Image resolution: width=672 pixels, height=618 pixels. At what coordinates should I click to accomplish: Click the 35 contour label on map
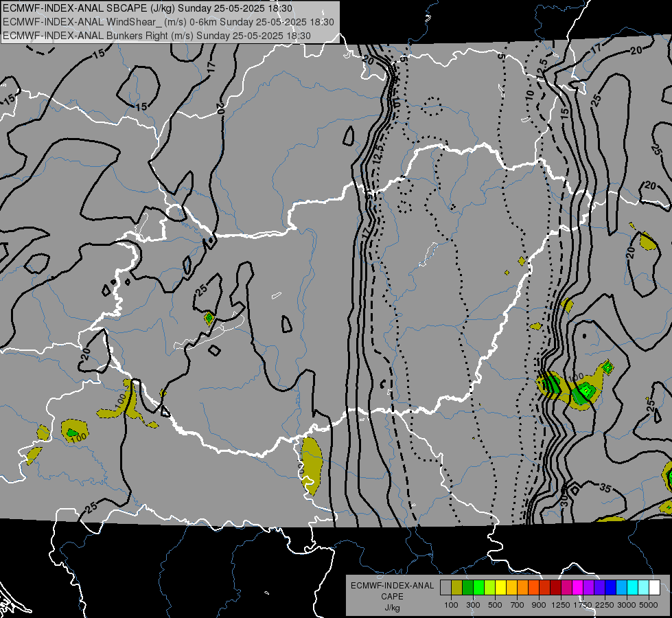[x=605, y=488]
